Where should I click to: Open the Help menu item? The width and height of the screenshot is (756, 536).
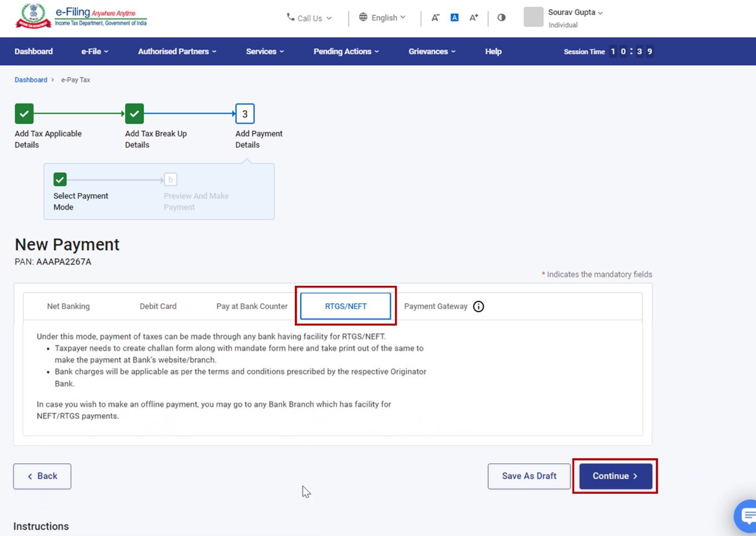pos(492,51)
